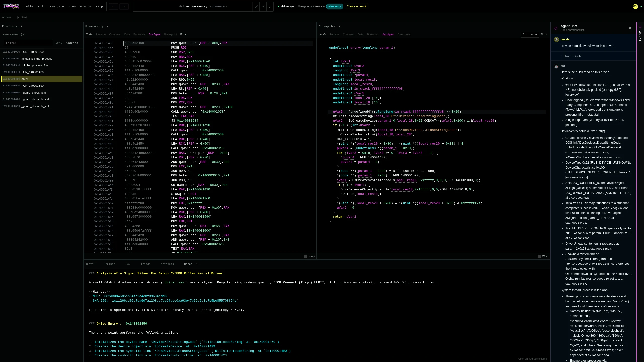Click Xrefs in Decompiler toolbar
Screen dimensions: 644x362
point(323,35)
